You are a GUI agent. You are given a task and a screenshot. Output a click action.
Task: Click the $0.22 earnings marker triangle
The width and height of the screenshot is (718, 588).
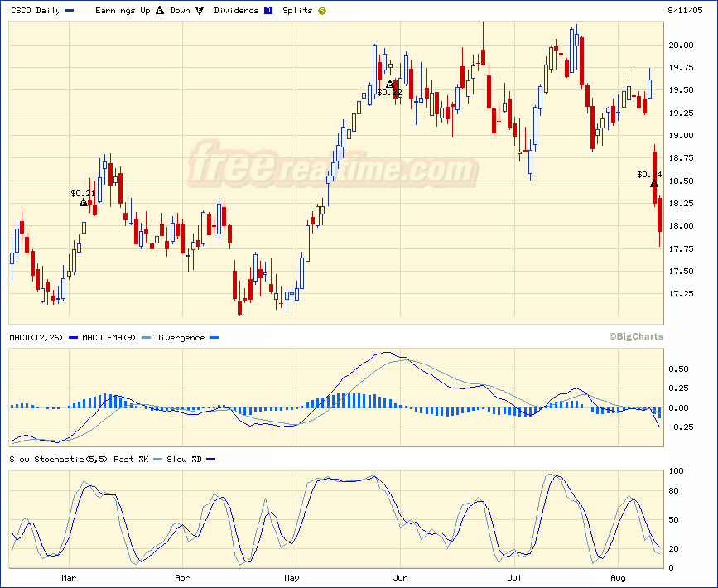pos(390,84)
